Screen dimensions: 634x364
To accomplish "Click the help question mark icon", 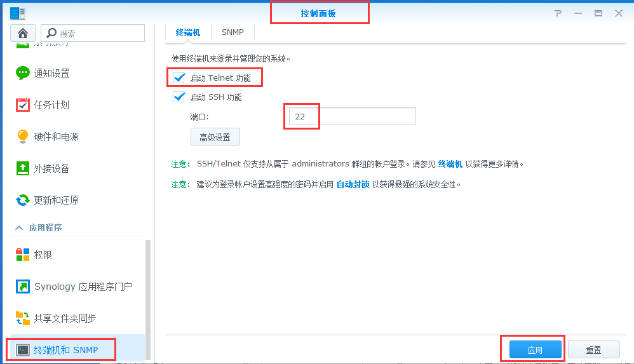I will pyautogui.click(x=558, y=13).
